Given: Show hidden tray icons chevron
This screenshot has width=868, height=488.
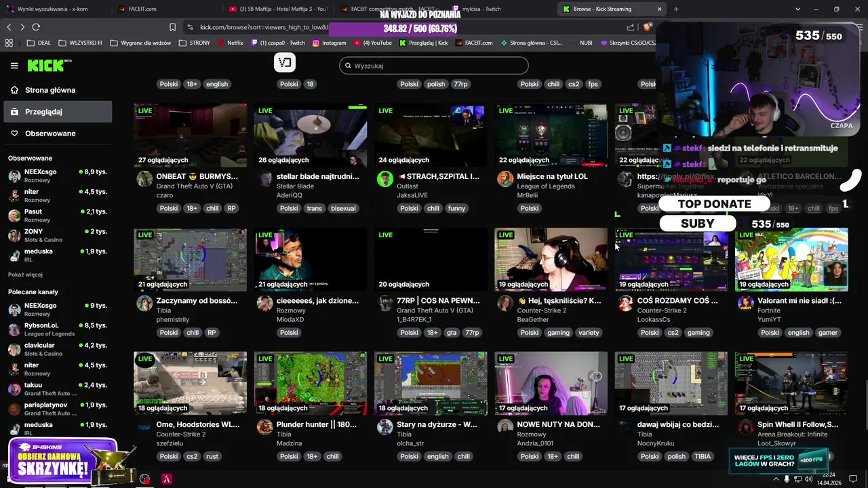Looking at the screenshot, I should 776,479.
